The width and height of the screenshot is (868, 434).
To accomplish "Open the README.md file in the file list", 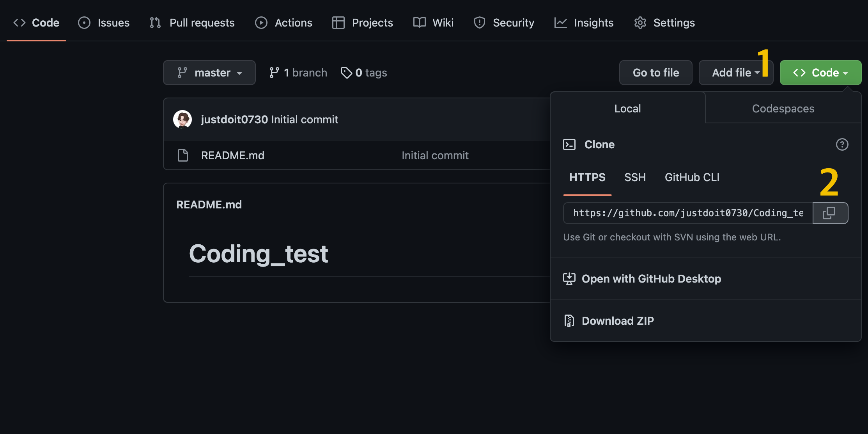I will tap(233, 155).
